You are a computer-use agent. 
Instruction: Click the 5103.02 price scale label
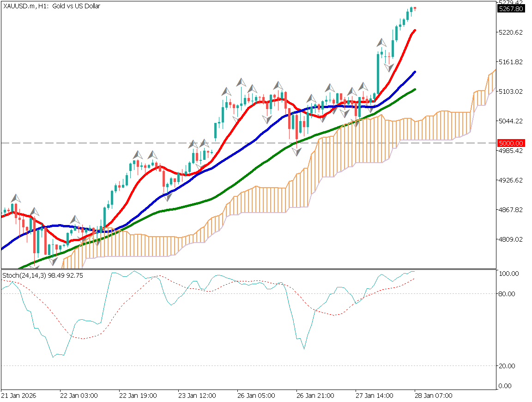point(511,91)
